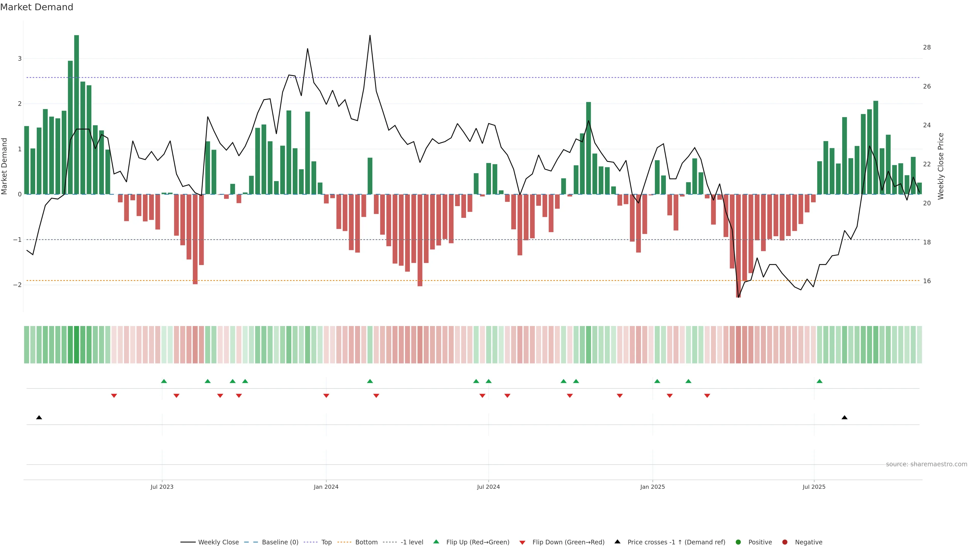
Task: Click the black triangle marker after Jul 2025
Action: click(x=844, y=418)
